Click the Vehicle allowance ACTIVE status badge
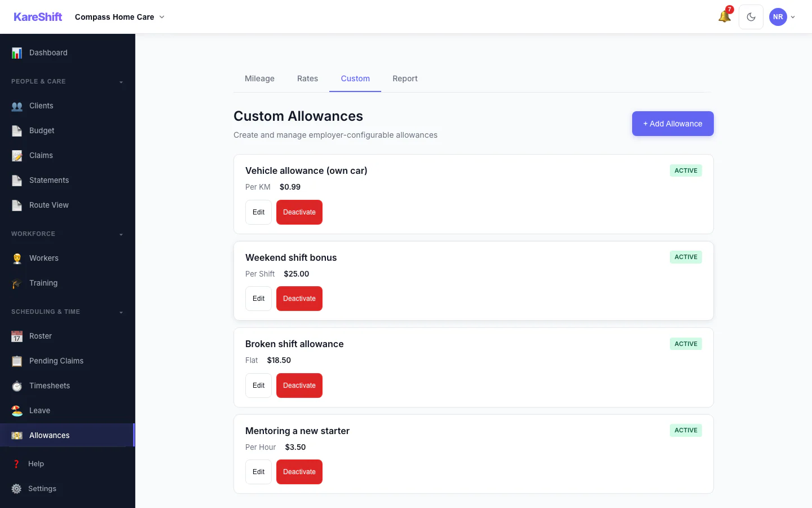Screen dimensions: 812x508 click(x=686, y=170)
